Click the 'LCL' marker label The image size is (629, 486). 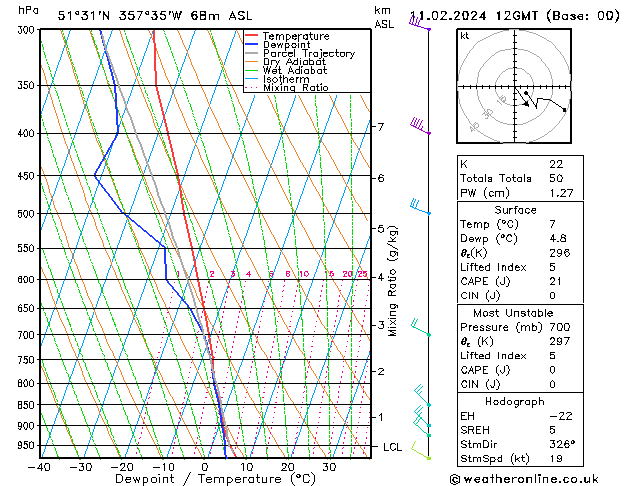click(x=392, y=447)
